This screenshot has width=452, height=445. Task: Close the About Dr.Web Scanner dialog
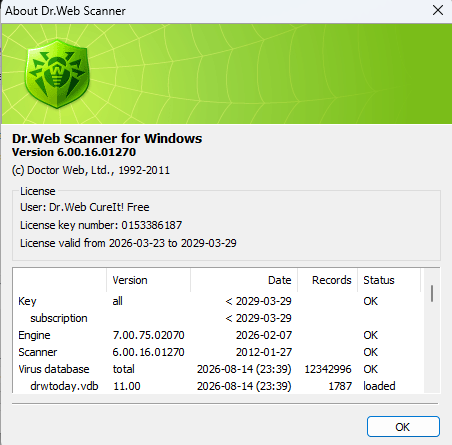(x=438, y=10)
